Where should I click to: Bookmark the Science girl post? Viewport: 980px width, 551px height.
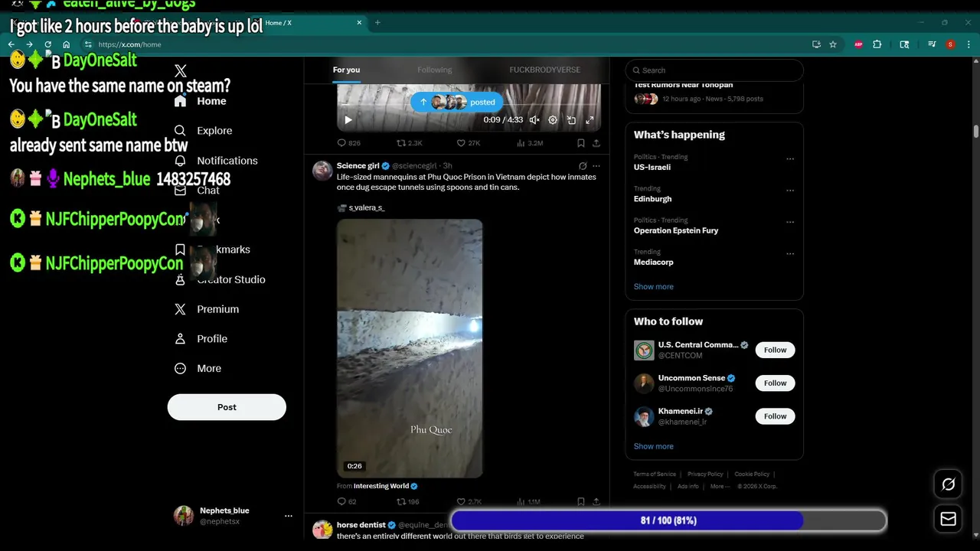click(x=581, y=502)
